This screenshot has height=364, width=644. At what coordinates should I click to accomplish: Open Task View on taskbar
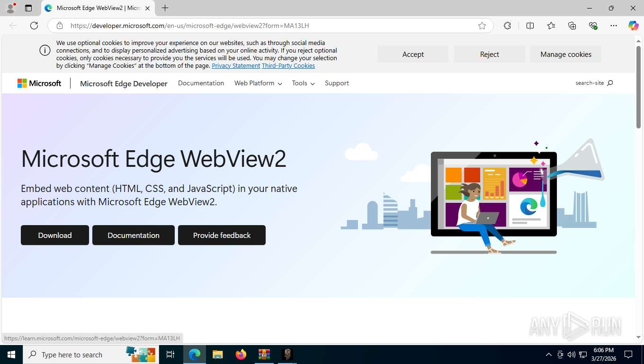tap(170, 355)
